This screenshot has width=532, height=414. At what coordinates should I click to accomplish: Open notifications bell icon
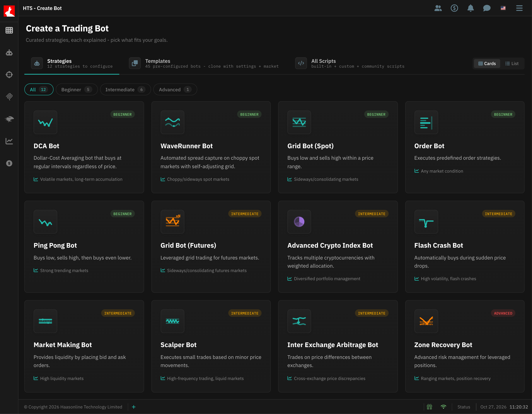(471, 8)
